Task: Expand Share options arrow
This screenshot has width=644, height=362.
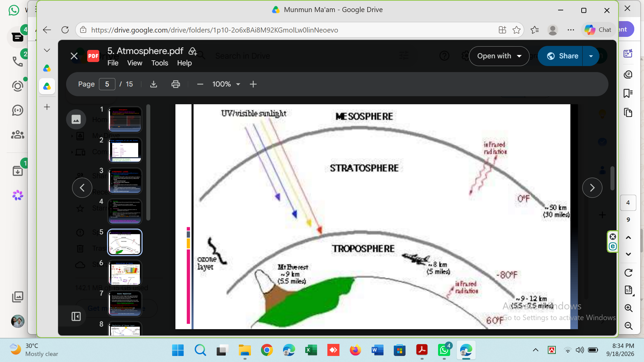Action: tap(591, 56)
